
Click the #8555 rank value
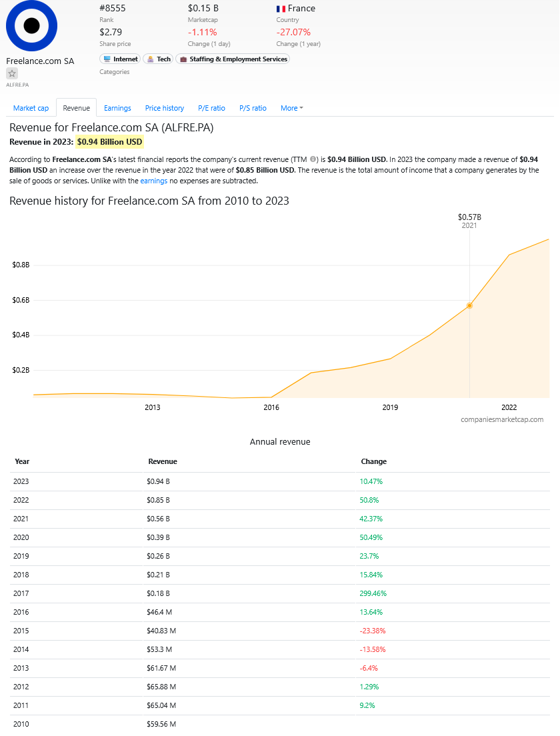113,9
